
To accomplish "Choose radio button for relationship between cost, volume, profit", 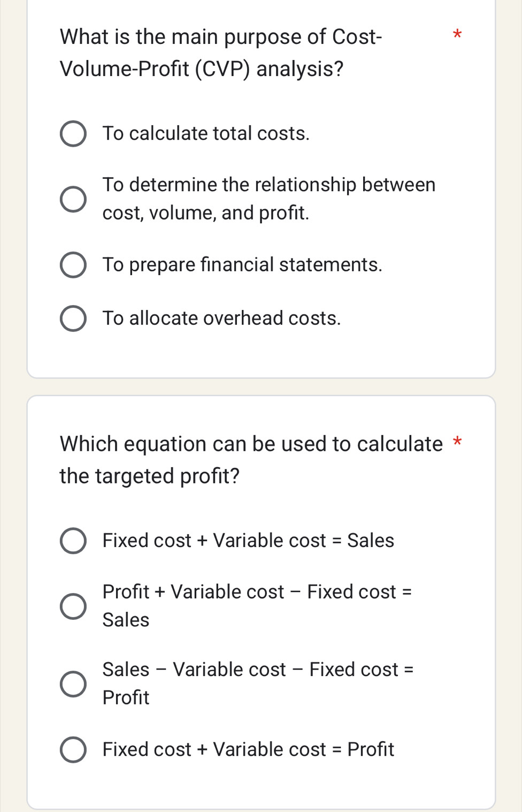I will point(73,200).
